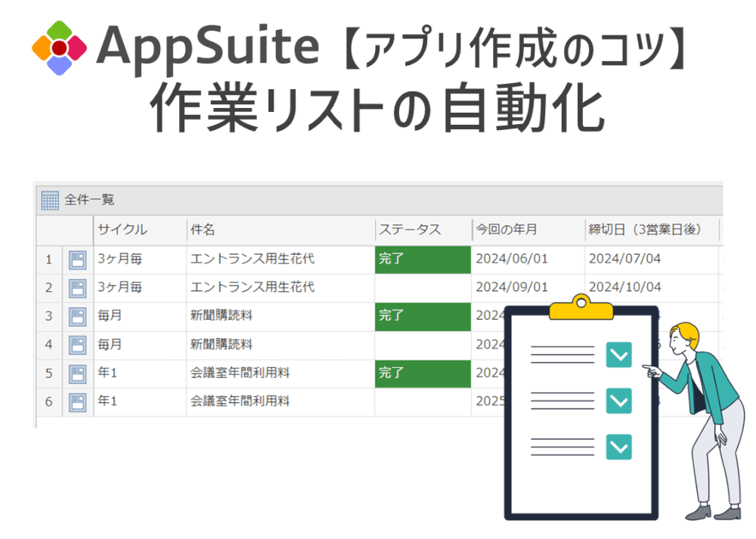This screenshot has height=539, width=756.
Task: Open record detail icon in row 3
Action: [x=78, y=317]
